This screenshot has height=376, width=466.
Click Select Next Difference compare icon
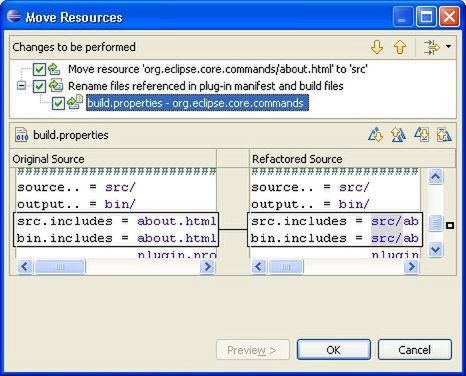pyautogui.click(x=376, y=135)
